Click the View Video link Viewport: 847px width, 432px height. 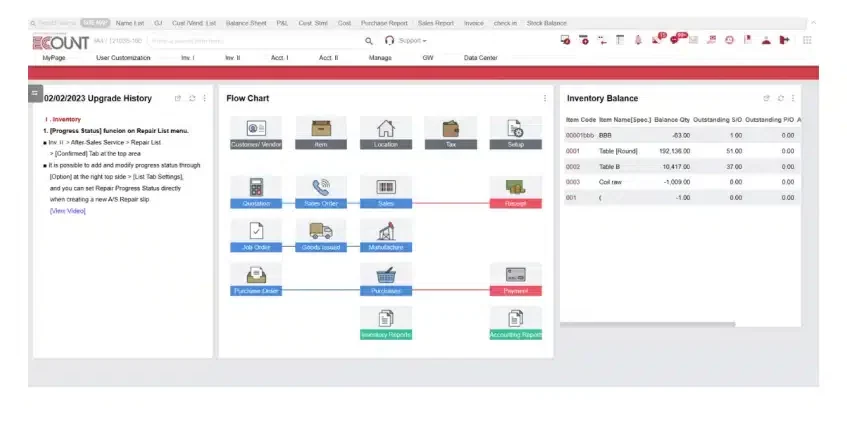68,211
